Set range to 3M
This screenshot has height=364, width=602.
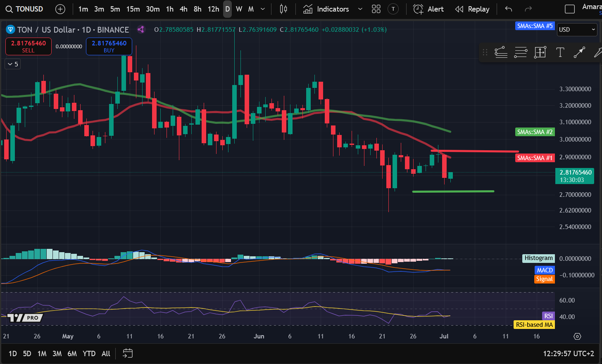click(57, 354)
